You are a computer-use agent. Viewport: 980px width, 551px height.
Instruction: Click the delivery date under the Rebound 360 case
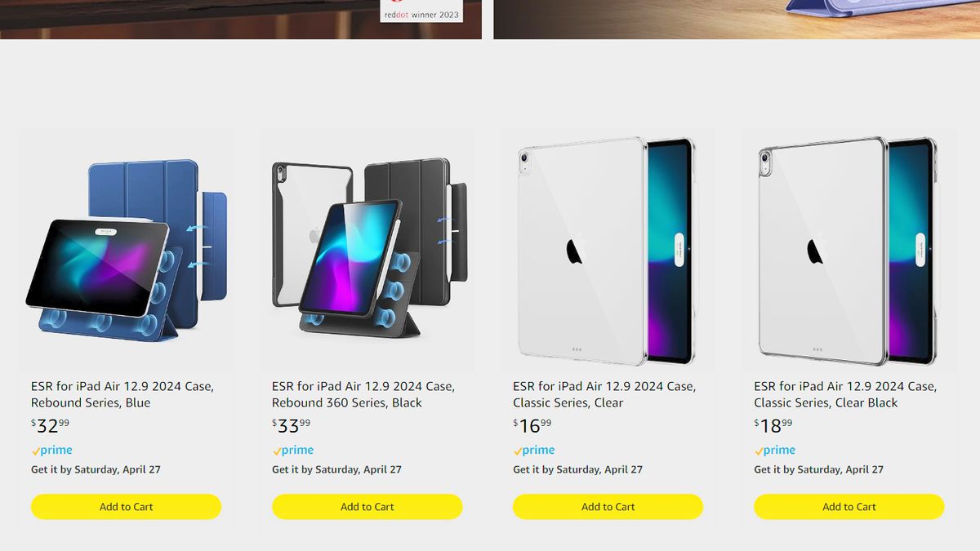click(336, 469)
